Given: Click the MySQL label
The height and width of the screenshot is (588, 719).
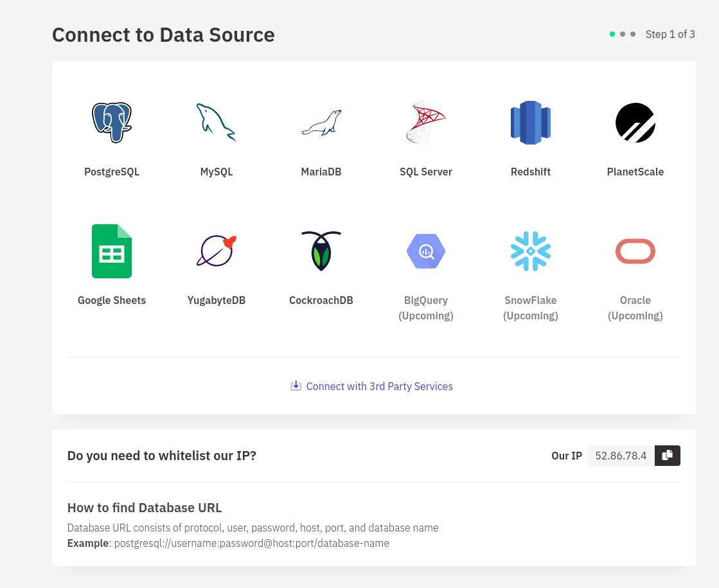Looking at the screenshot, I should [217, 172].
